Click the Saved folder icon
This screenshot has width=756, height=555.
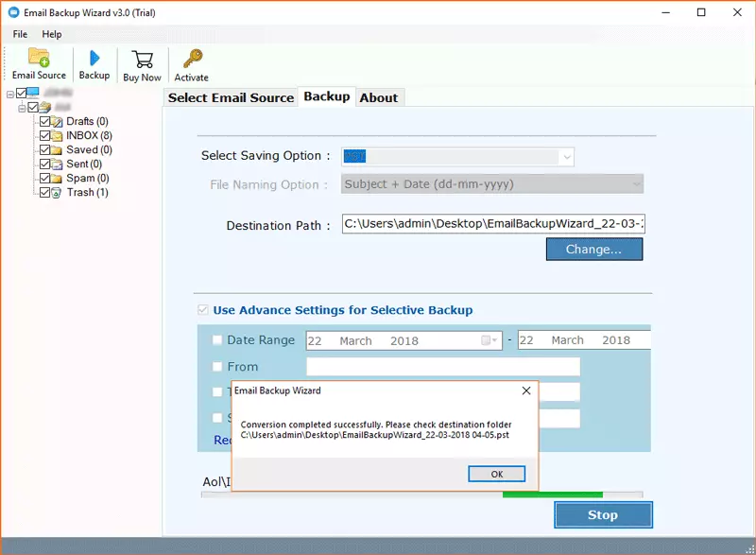(x=57, y=150)
